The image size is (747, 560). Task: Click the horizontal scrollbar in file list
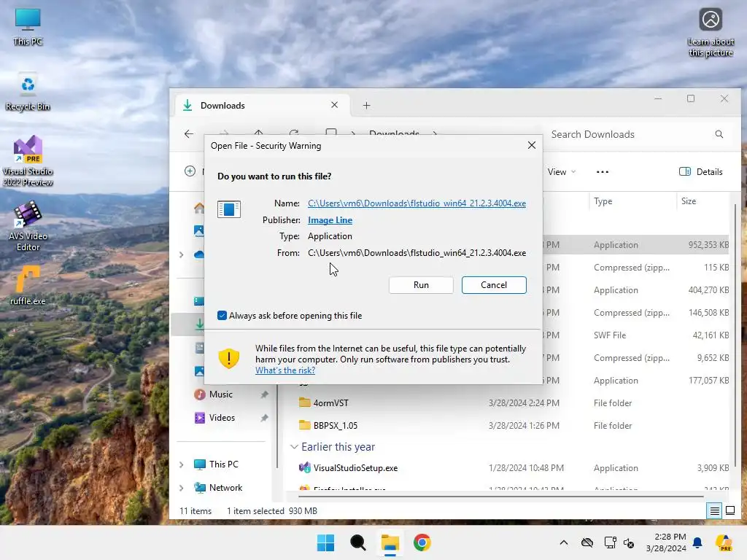pyautogui.click(x=500, y=496)
